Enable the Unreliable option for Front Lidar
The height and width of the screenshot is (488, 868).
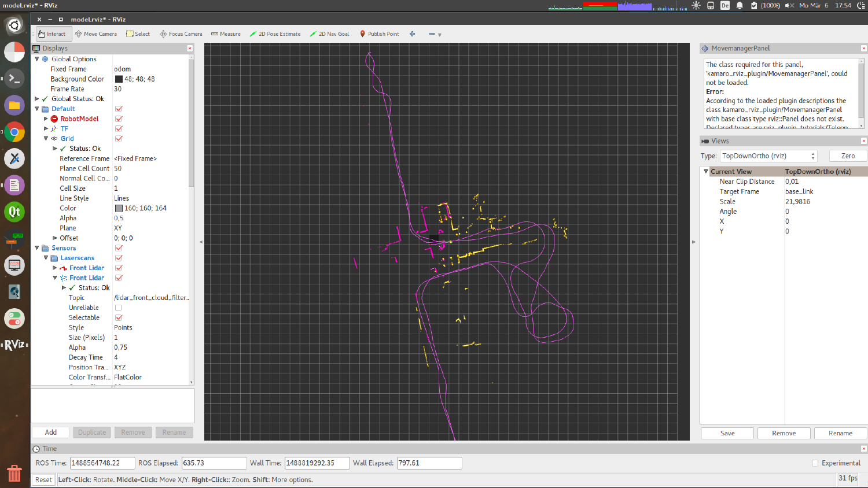click(x=118, y=307)
